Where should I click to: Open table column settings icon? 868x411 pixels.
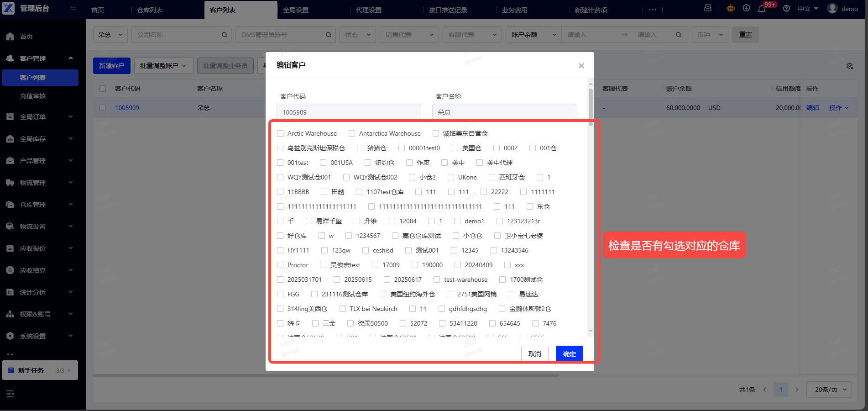(849, 66)
